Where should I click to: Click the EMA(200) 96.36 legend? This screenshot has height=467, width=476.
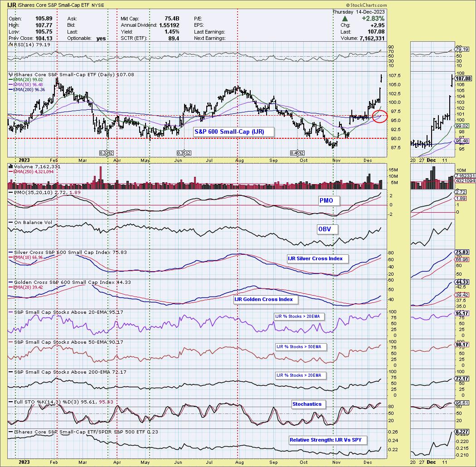point(29,89)
